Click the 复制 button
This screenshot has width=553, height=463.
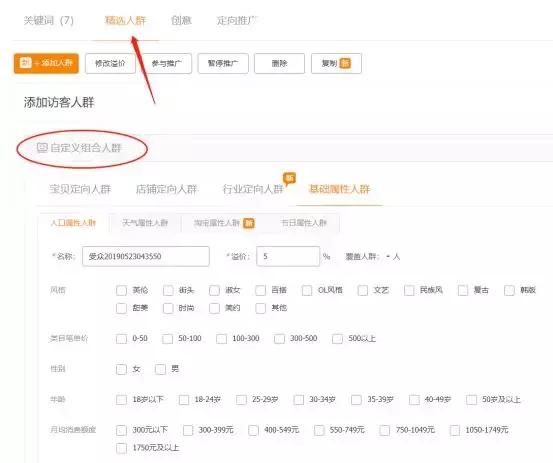(x=336, y=63)
